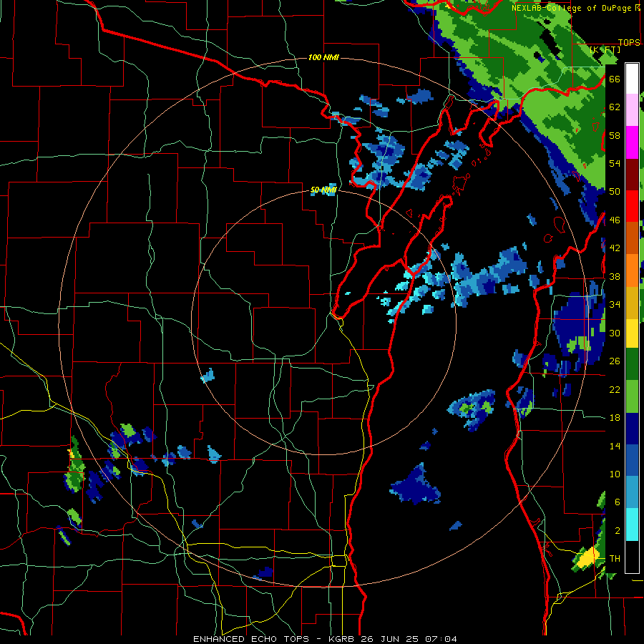This screenshot has width=644, height=644.
Task: Pick the light pink color bar segment
Action: [632, 109]
